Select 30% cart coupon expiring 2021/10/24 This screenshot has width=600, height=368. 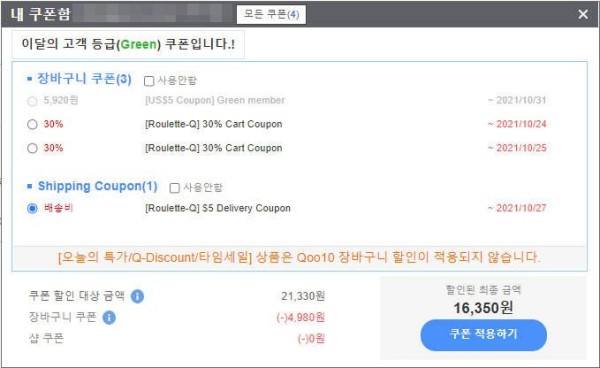(x=33, y=124)
